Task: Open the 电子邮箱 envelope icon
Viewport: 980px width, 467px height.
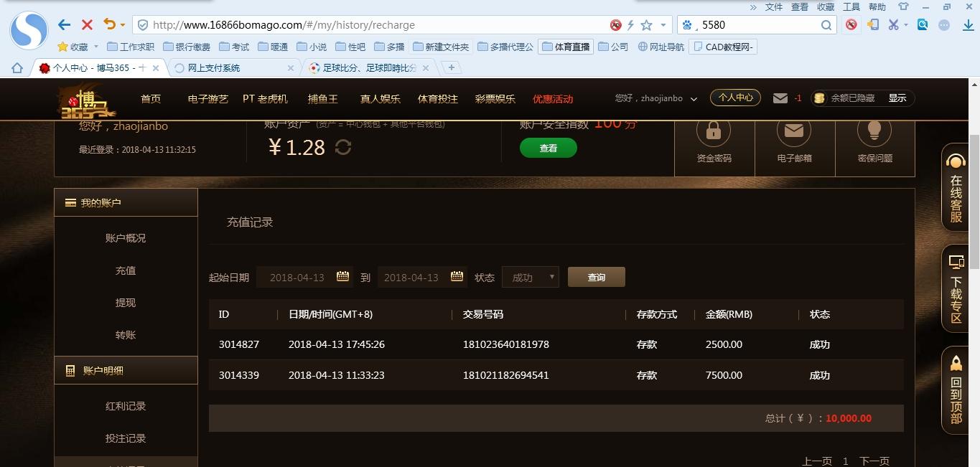Action: coord(794,132)
